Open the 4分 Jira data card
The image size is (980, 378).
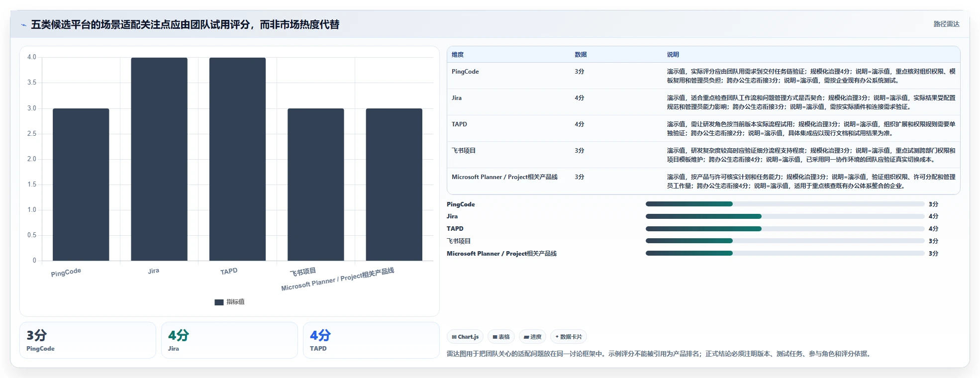point(229,340)
